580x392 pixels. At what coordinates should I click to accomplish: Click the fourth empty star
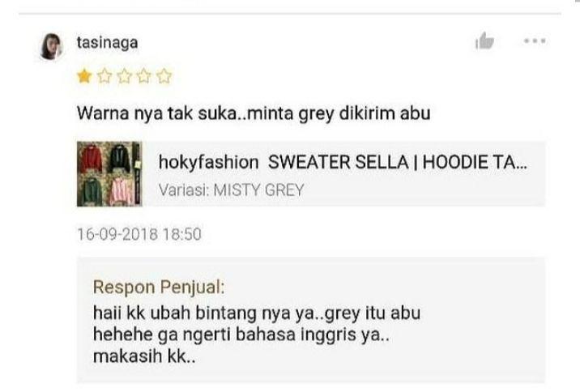pos(144,76)
